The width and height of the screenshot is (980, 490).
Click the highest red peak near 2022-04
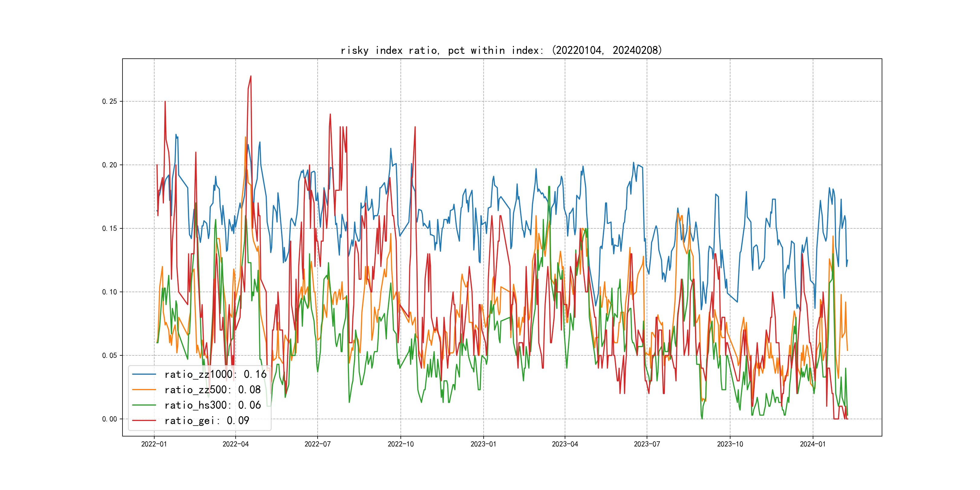pos(250,77)
